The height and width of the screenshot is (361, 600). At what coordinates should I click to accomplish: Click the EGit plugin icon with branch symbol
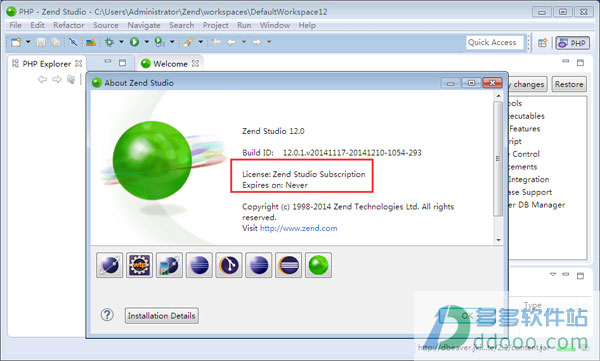(229, 265)
